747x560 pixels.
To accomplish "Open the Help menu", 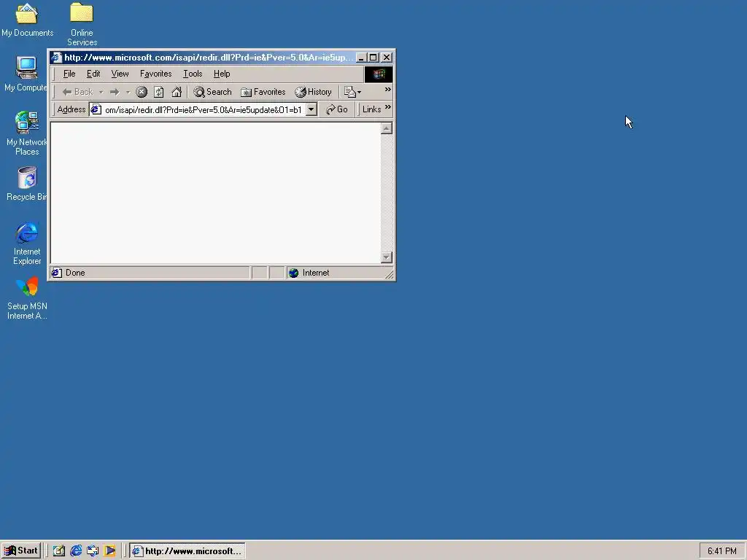I will (222, 74).
